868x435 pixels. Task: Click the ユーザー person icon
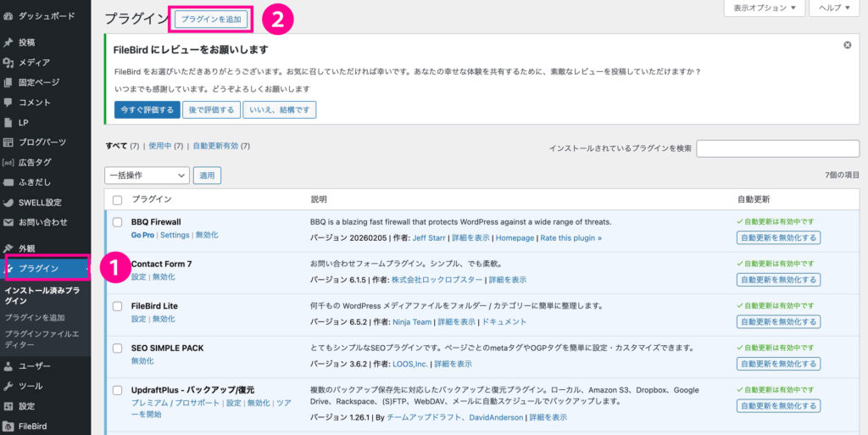click(8, 366)
